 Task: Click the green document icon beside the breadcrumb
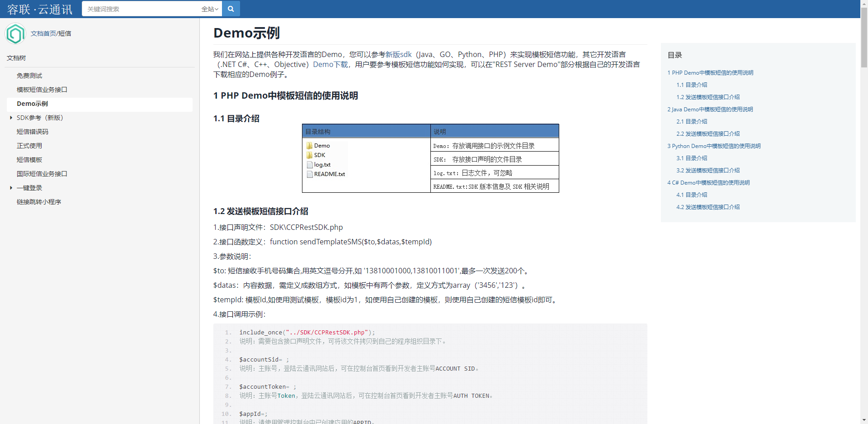[15, 33]
